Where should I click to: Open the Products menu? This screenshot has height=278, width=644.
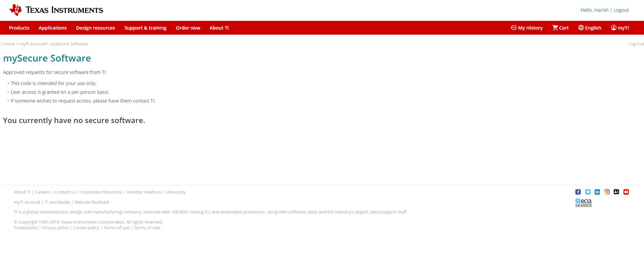19,28
